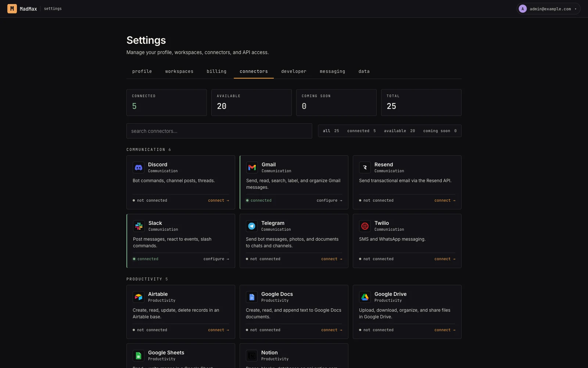Connect the Twilio connector

click(445, 259)
